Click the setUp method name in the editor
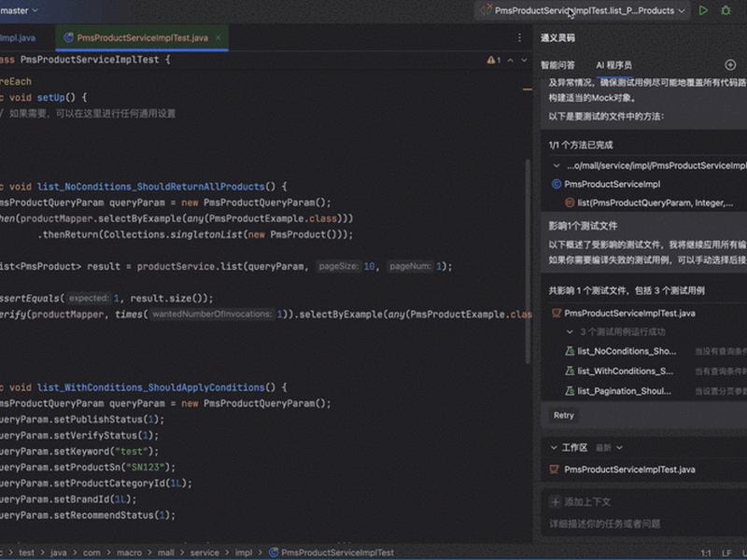This screenshot has width=747, height=560. click(51, 98)
